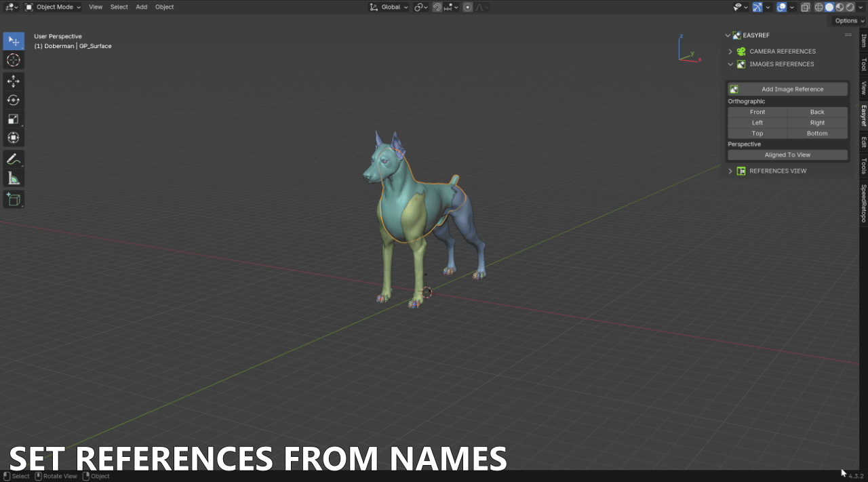Open the Global transform orientation dropdown
Image resolution: width=868 pixels, height=482 pixels.
click(389, 7)
